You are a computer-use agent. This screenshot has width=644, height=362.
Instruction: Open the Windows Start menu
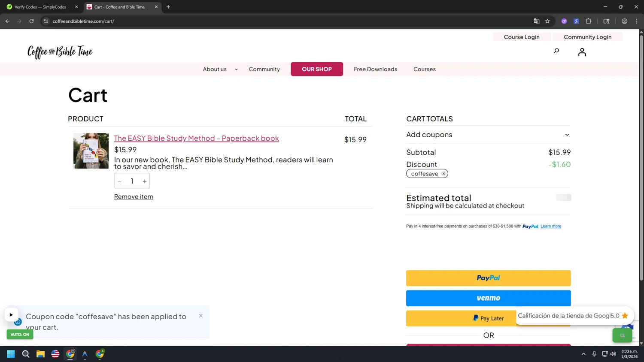(x=11, y=354)
